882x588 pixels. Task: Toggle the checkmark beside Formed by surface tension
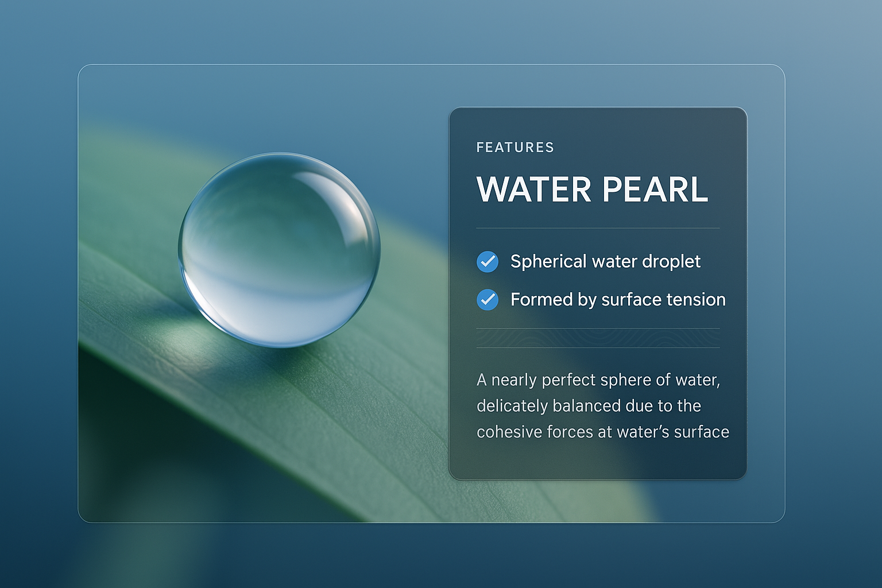[488, 300]
